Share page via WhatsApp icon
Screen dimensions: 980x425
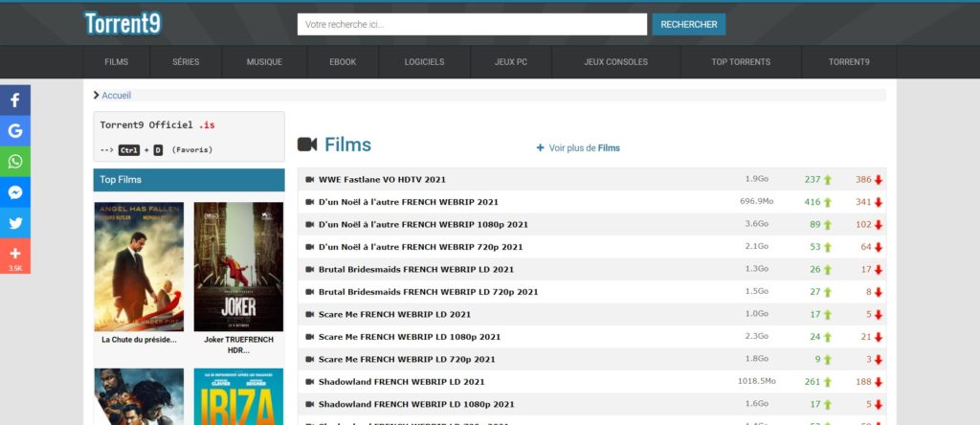pyautogui.click(x=15, y=161)
